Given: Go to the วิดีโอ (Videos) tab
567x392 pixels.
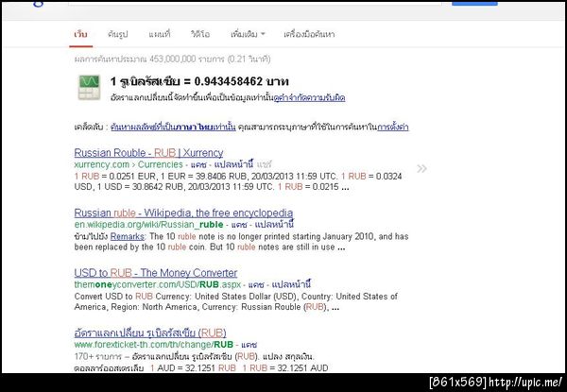Looking at the screenshot, I should pos(200,34).
